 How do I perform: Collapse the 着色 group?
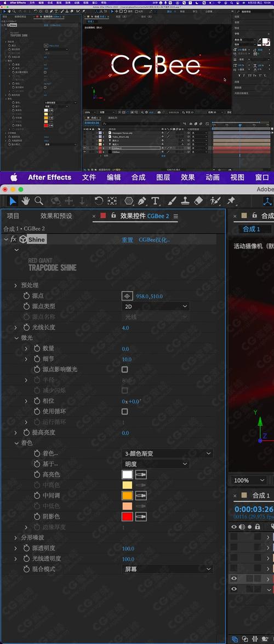pos(16,443)
